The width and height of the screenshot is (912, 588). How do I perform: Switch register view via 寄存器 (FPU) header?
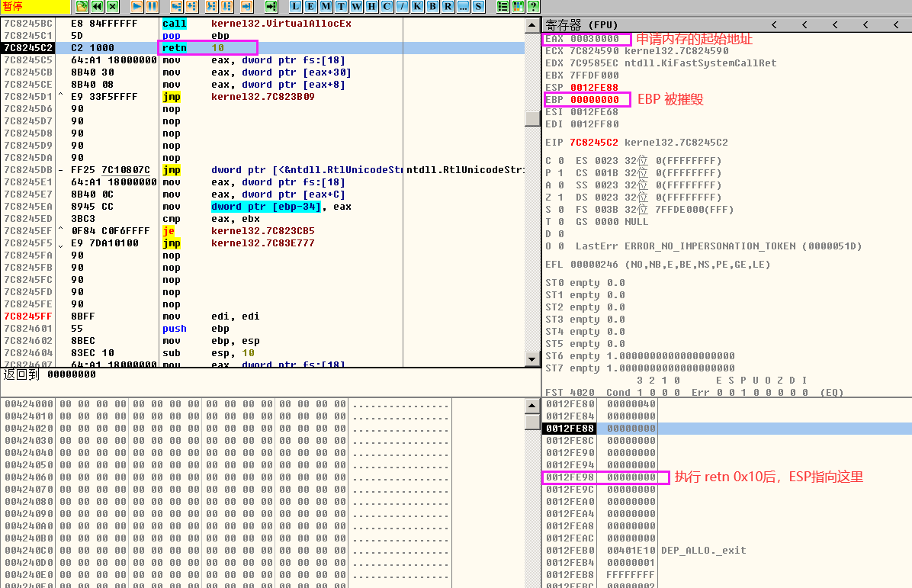573,24
